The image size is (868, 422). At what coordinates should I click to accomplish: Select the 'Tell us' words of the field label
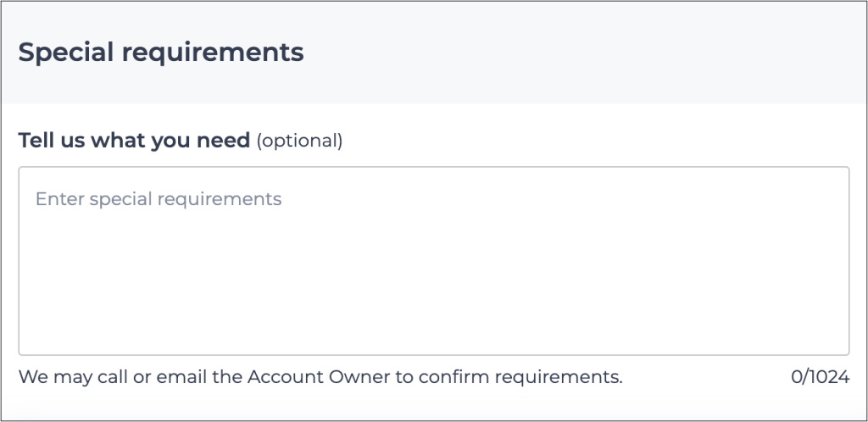[51, 141]
